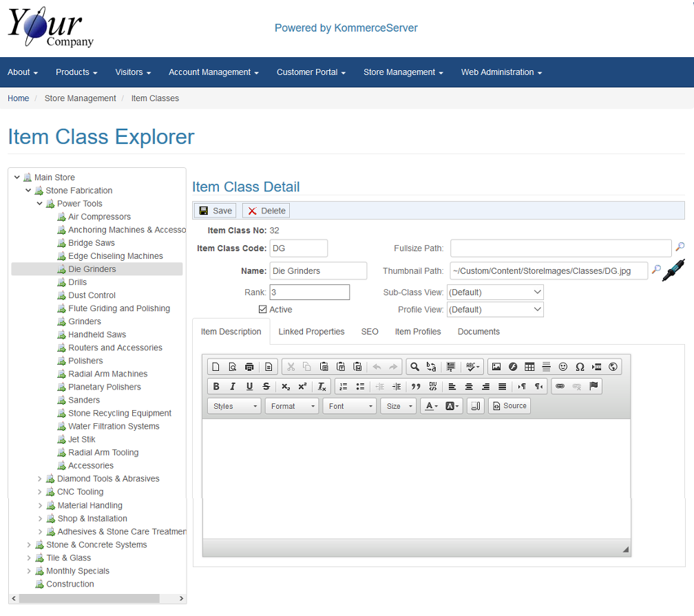This screenshot has width=694, height=616.
Task: Click the insert link icon
Action: pyautogui.click(x=560, y=387)
